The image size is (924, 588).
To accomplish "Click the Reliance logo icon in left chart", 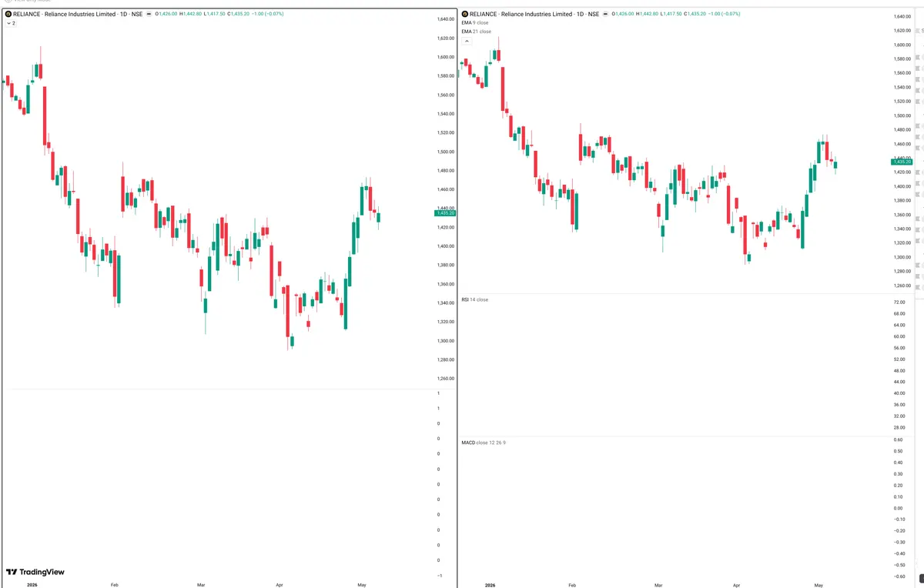I will pos(9,14).
